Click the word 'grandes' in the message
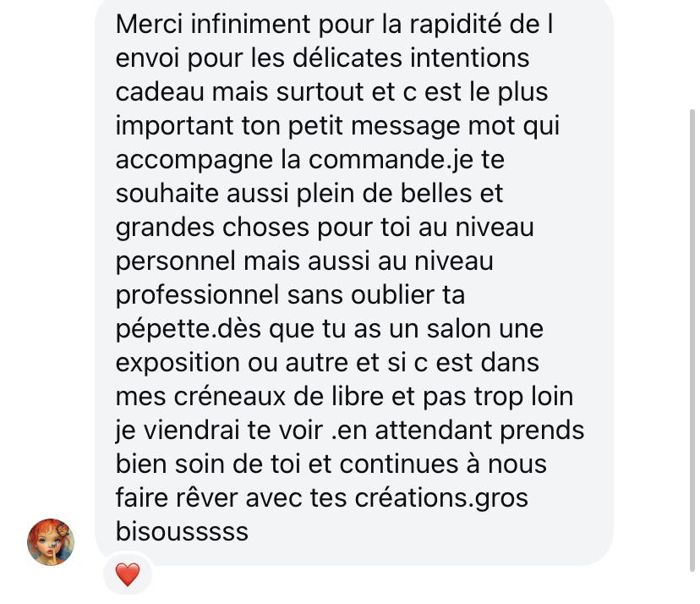This screenshot has width=700, height=604. tap(165, 228)
